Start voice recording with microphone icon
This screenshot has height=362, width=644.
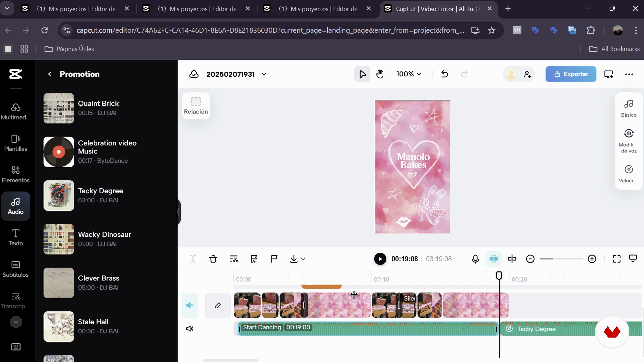point(475,259)
